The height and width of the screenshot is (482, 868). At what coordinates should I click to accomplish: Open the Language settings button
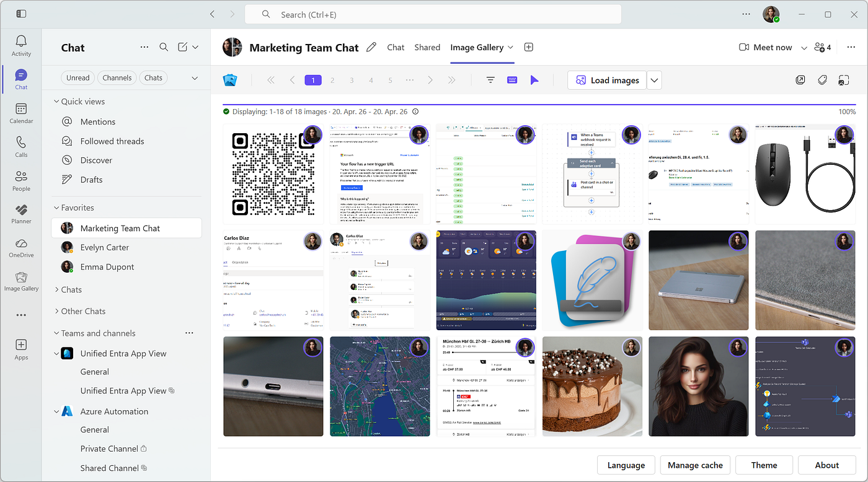(626, 465)
